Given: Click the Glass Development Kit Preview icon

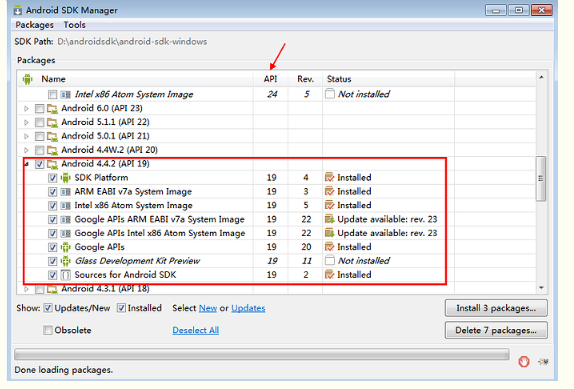Looking at the screenshot, I should coord(66,261).
